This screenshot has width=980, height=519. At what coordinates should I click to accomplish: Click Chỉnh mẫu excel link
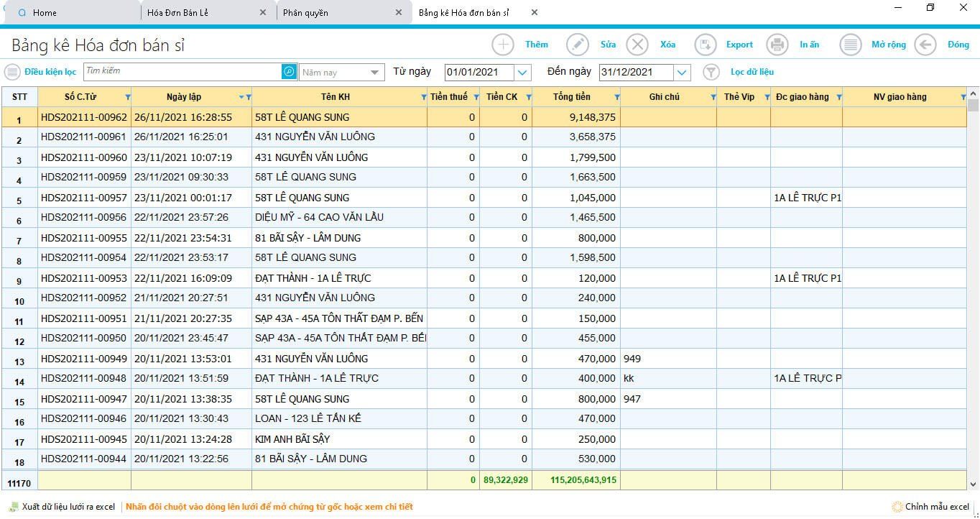[936, 507]
